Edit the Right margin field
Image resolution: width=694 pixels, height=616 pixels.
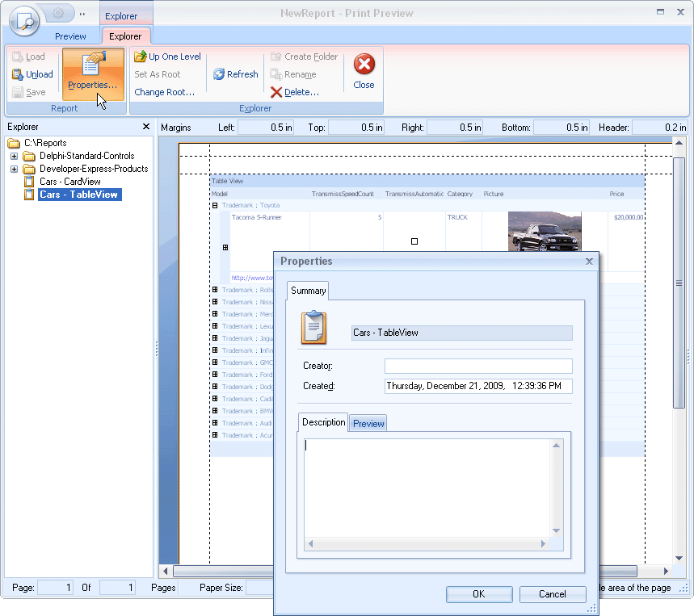(x=454, y=128)
